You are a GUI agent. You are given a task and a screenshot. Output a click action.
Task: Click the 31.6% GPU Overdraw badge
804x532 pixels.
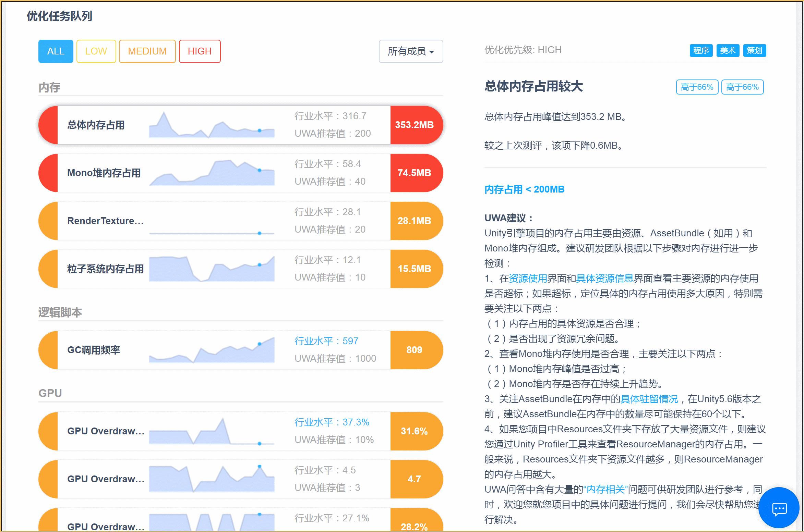click(417, 431)
